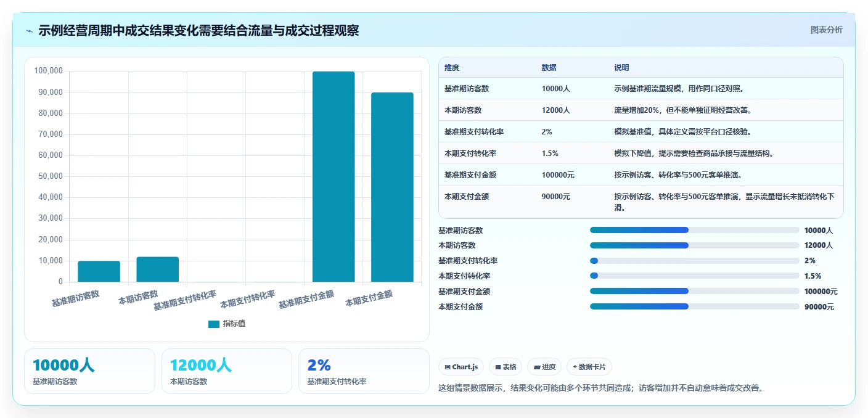Click 基准期访客数 in the table's first row

point(467,89)
